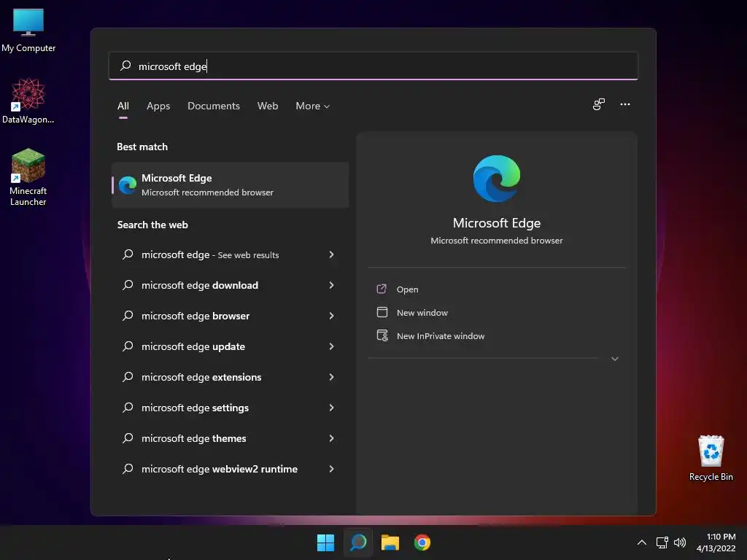Screen dimensions: 747x560
Task: Open the Recycle Bin icon
Action: click(x=711, y=458)
